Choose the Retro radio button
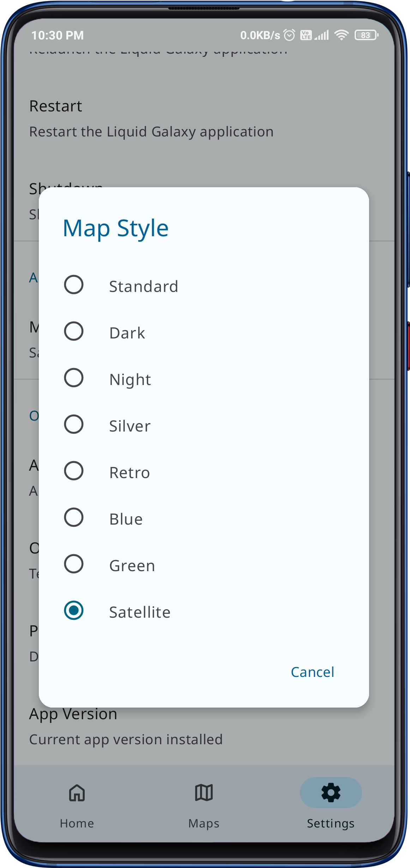The height and width of the screenshot is (868, 410). tap(74, 471)
